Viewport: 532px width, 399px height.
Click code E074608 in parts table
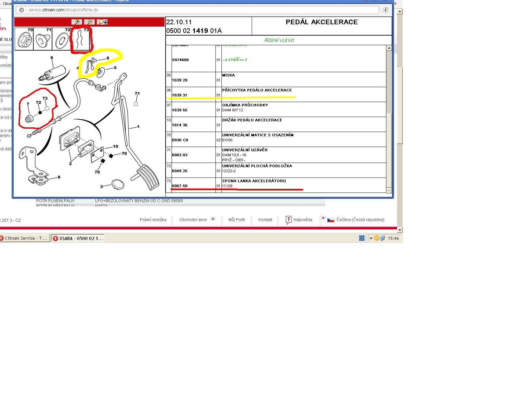pos(180,60)
